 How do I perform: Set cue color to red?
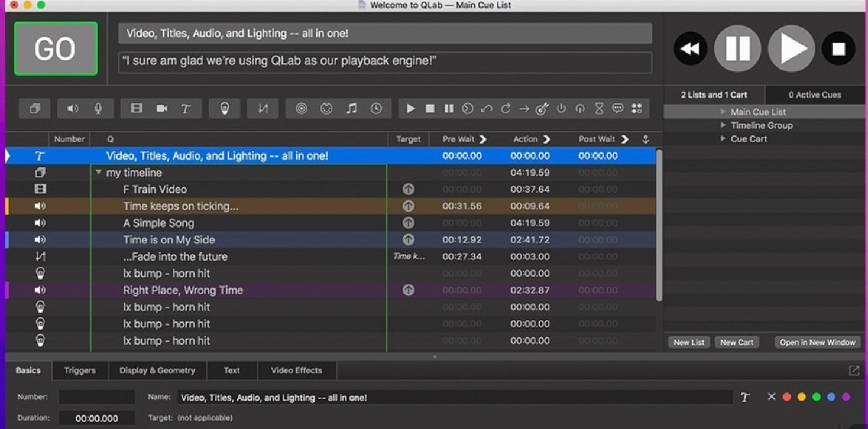786,397
